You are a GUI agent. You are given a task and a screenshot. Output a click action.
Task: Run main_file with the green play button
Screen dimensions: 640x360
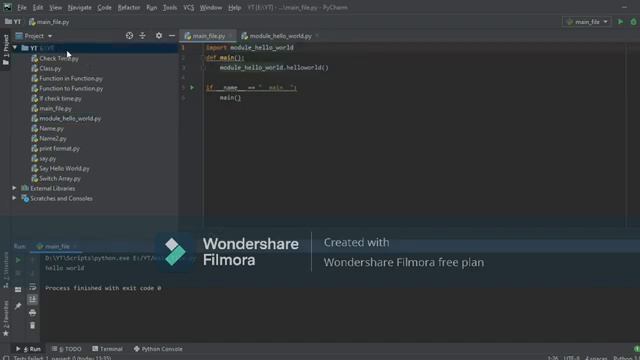click(x=620, y=22)
